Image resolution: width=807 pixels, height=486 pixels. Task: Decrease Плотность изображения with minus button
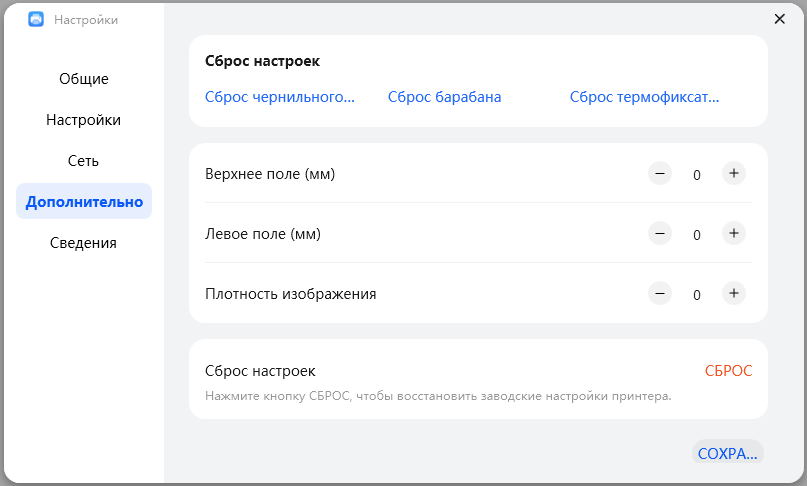coord(660,294)
